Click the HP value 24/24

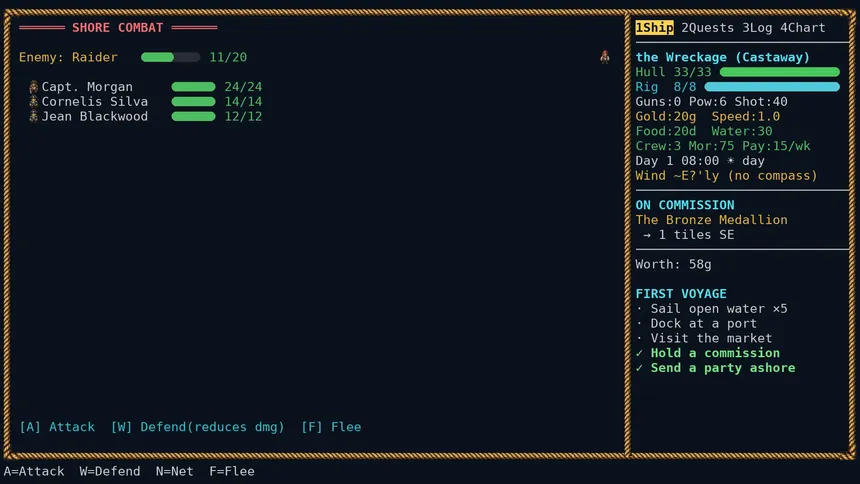click(243, 87)
